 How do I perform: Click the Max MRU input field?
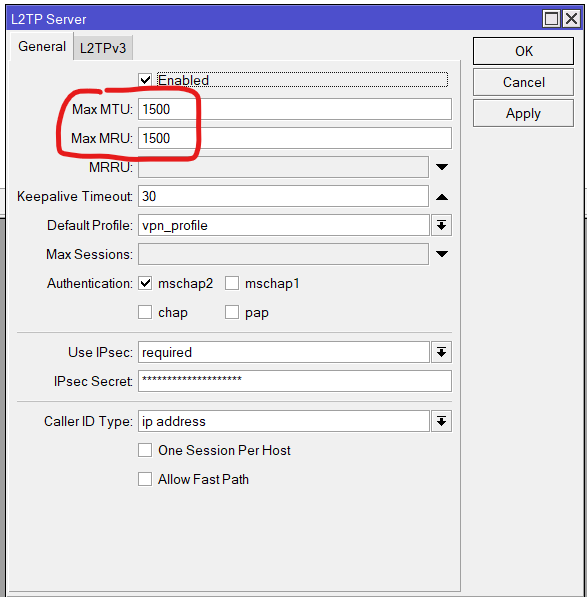pos(295,138)
